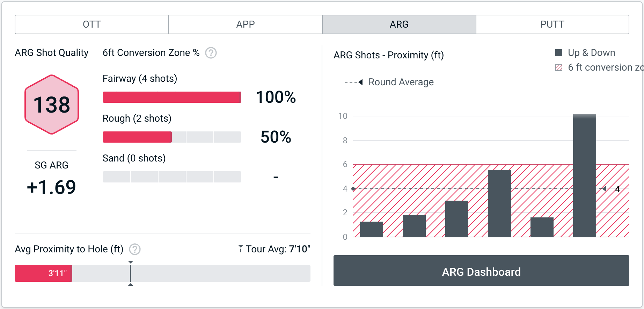The width and height of the screenshot is (644, 309).
Task: Click the Up & Down legend square
Action: click(x=559, y=53)
